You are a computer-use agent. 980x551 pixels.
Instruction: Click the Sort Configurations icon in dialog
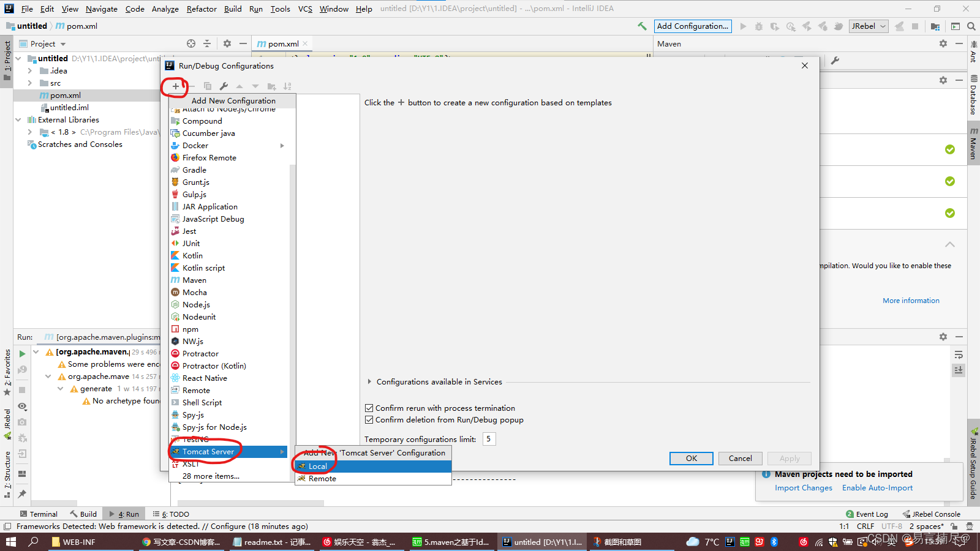(x=287, y=86)
